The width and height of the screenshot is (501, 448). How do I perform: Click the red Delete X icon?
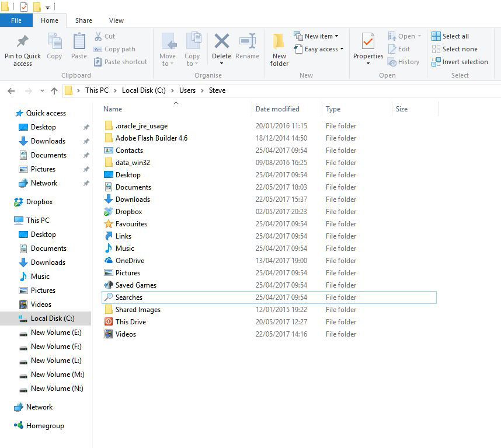pos(221,41)
